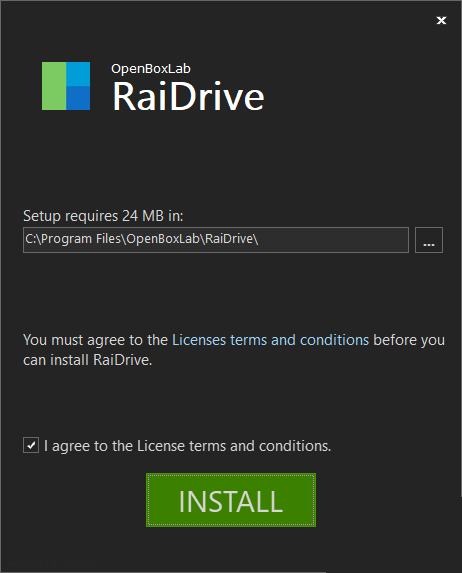This screenshot has height=573, width=462.
Task: Click the dark blue square in logo
Action: click(78, 98)
